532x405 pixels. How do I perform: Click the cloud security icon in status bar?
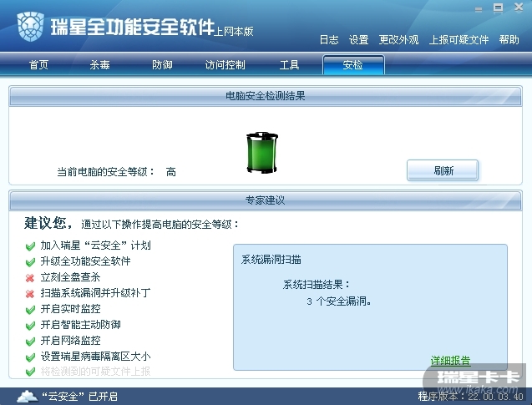point(27,396)
